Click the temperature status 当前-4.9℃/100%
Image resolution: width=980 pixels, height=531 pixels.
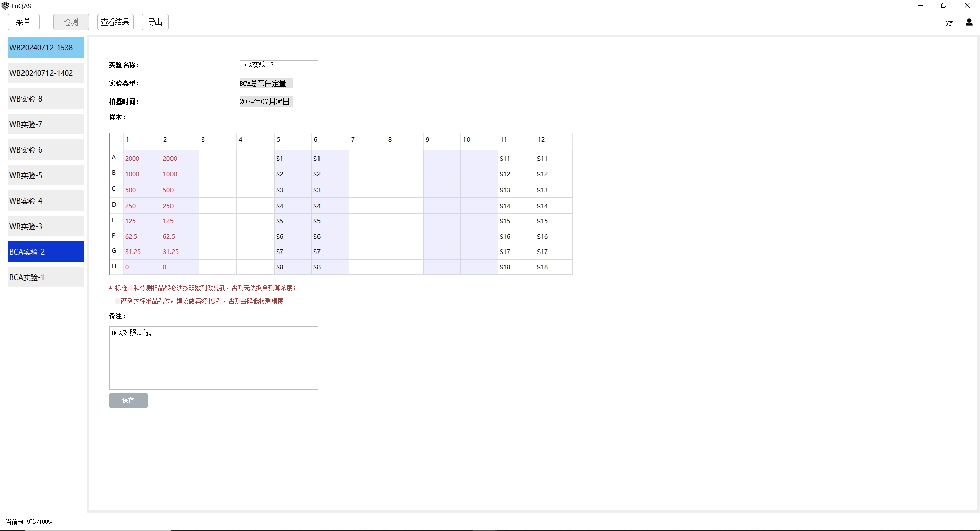[29, 522]
